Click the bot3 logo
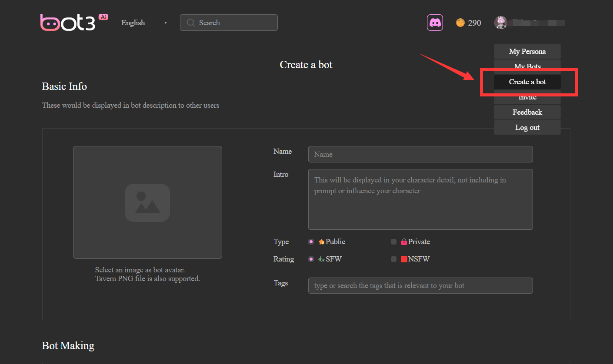The width and height of the screenshot is (613, 364). (67, 22)
